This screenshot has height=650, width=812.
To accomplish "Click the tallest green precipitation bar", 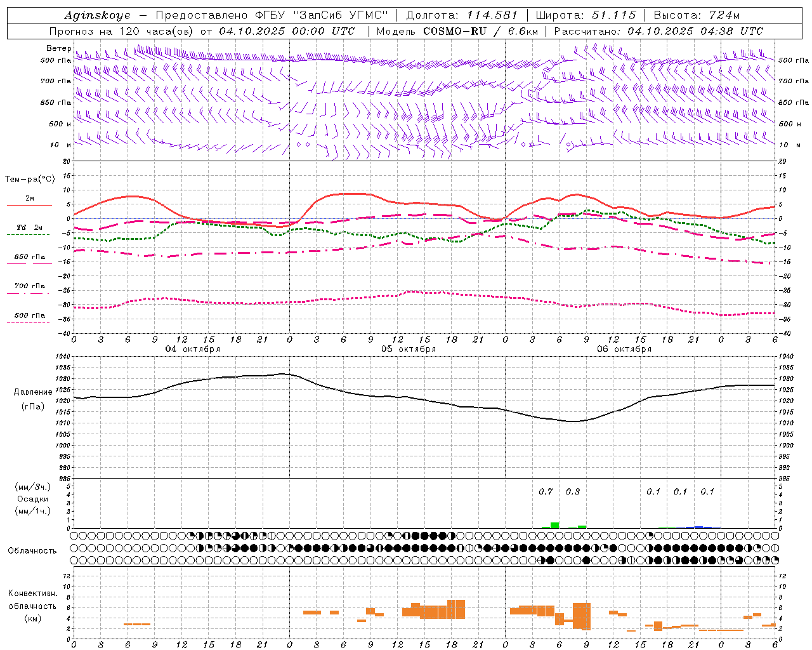I will (x=554, y=525).
